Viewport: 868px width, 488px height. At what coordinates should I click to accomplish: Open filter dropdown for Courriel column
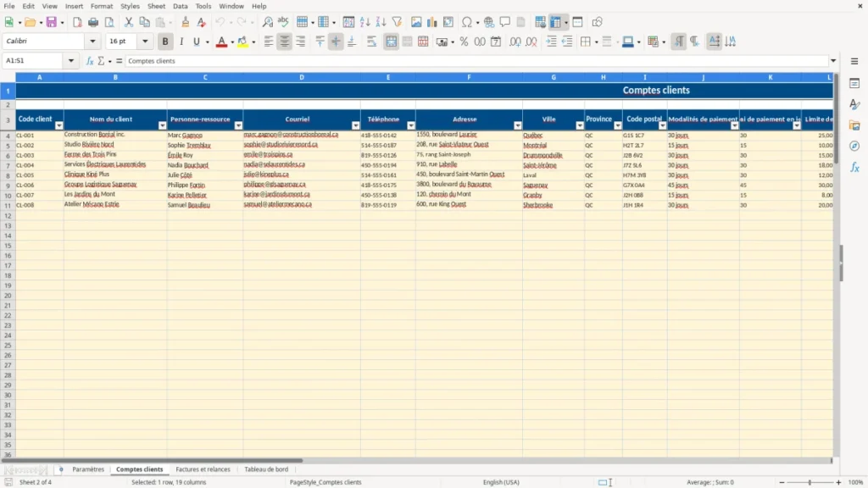tap(355, 125)
